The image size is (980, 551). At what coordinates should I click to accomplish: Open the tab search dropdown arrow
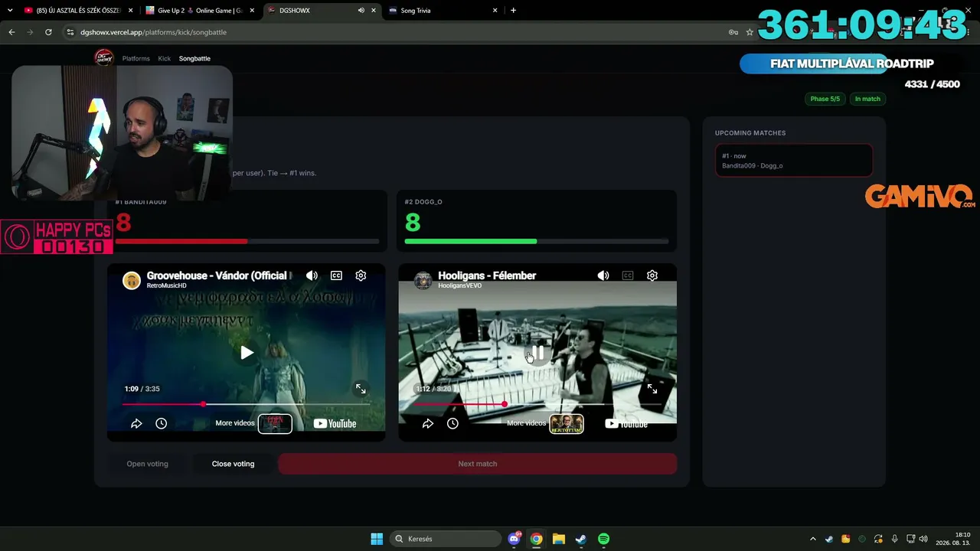click(10, 11)
